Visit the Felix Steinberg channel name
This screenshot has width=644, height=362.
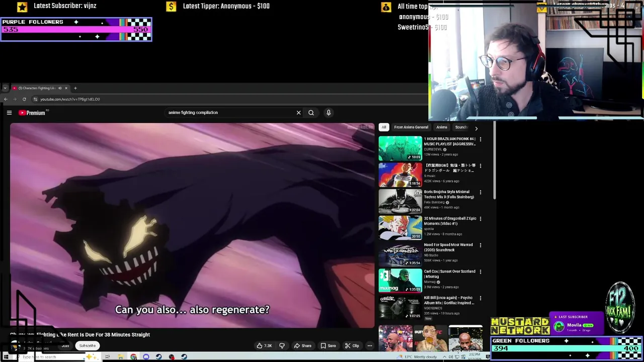[434, 202]
